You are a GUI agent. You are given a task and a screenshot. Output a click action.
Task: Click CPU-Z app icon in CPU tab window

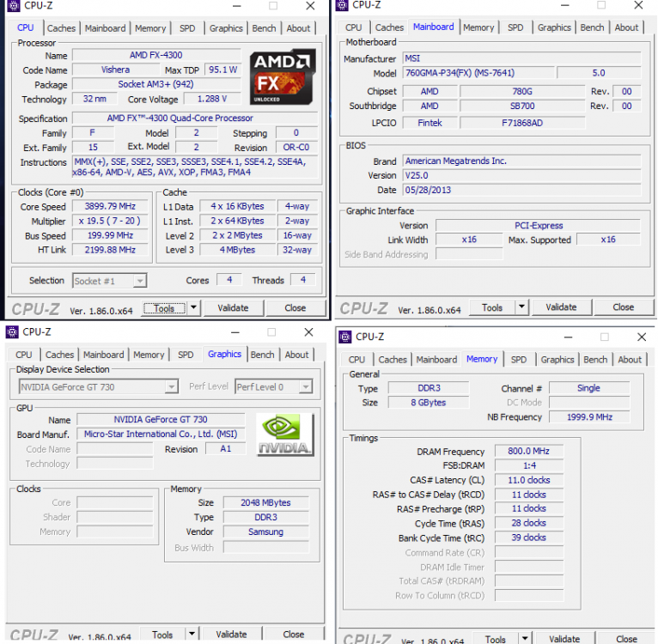[x=14, y=5]
